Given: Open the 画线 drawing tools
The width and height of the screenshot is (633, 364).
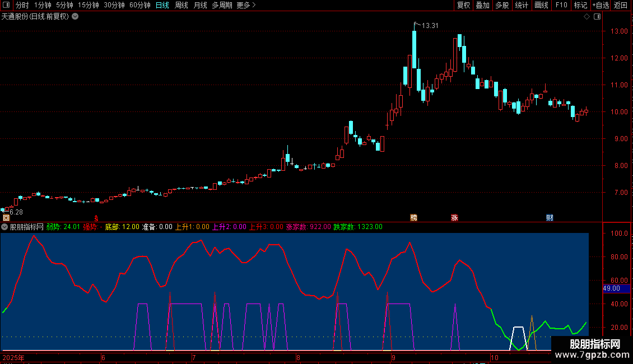Looking at the screenshot, I should [541, 6].
